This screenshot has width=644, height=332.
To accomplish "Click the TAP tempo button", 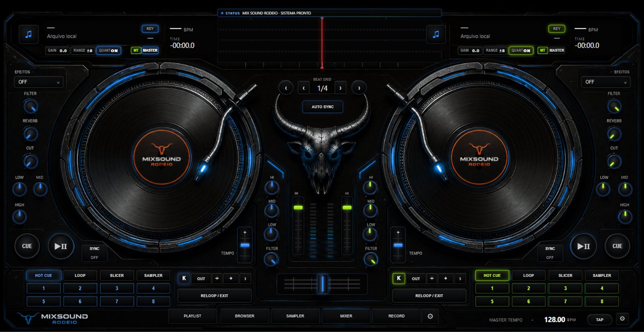I will click(600, 320).
